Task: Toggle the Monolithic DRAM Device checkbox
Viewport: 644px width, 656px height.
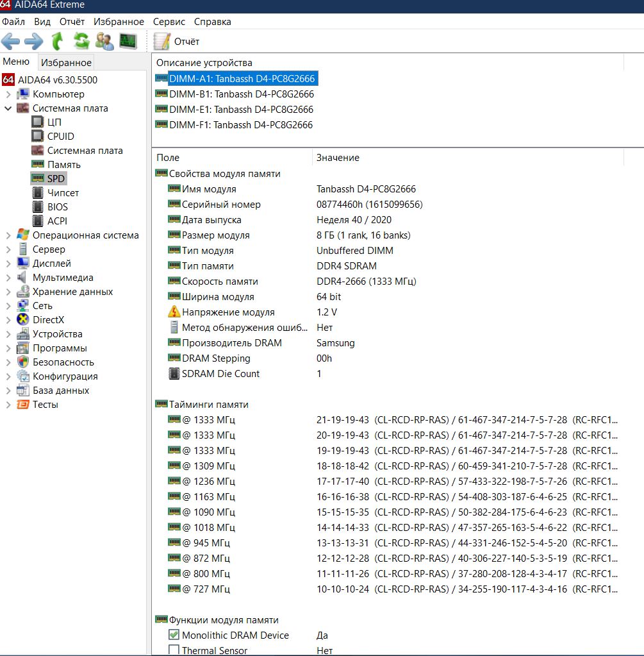Action: pyautogui.click(x=174, y=635)
